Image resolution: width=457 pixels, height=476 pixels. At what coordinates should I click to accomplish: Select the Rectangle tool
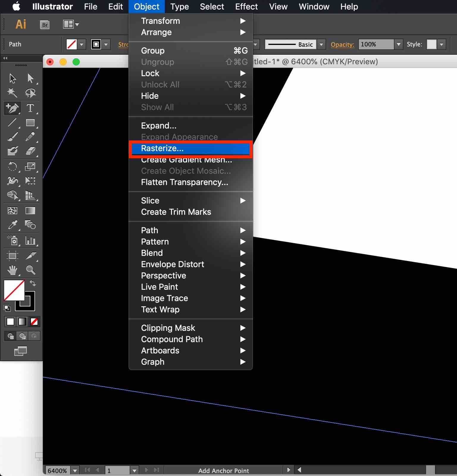(x=30, y=123)
